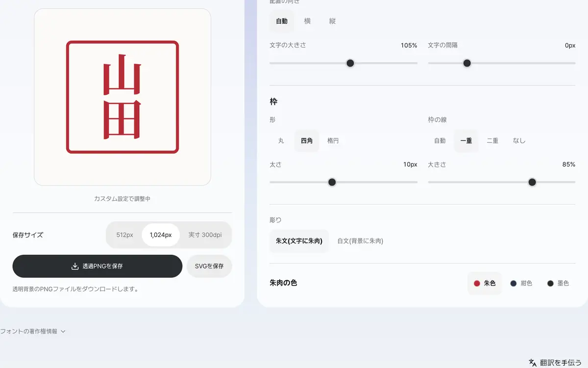Set layout direction to 自動
The image size is (588, 368).
point(282,21)
